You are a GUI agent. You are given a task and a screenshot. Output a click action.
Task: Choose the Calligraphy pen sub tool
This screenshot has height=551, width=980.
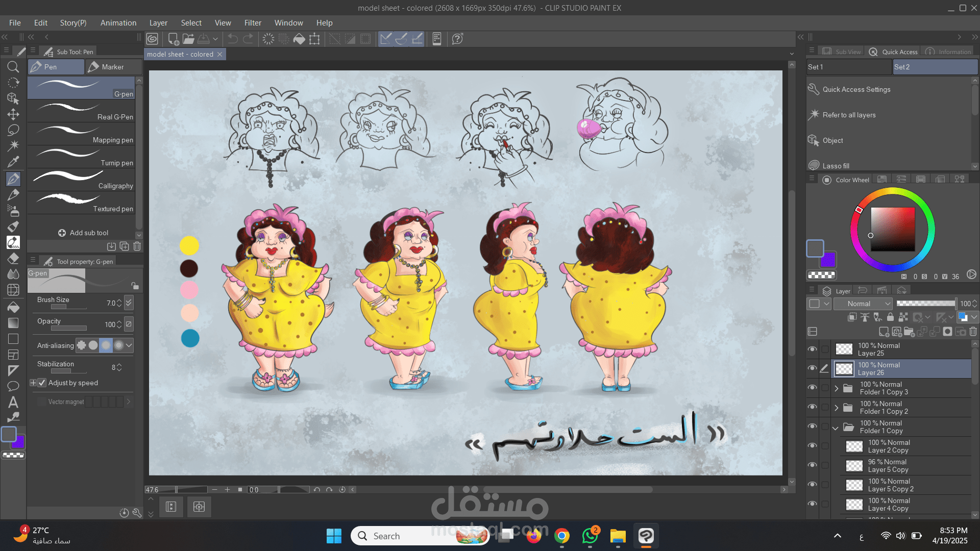pos(82,180)
